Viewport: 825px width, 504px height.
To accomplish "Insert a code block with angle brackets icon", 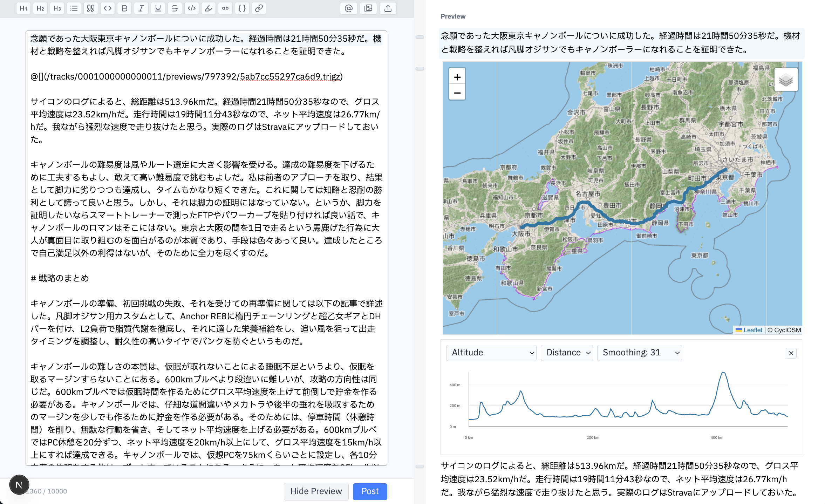I will 108,8.
